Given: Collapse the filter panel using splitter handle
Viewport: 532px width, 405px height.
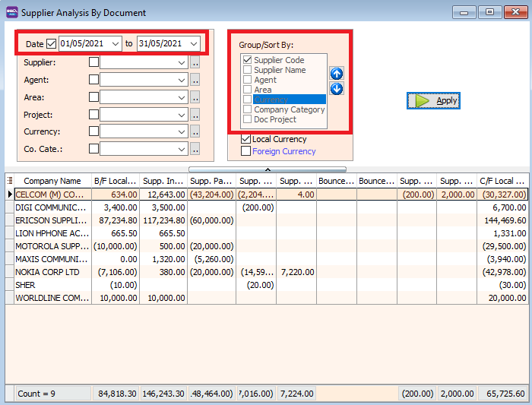Looking at the screenshot, I should [267, 169].
